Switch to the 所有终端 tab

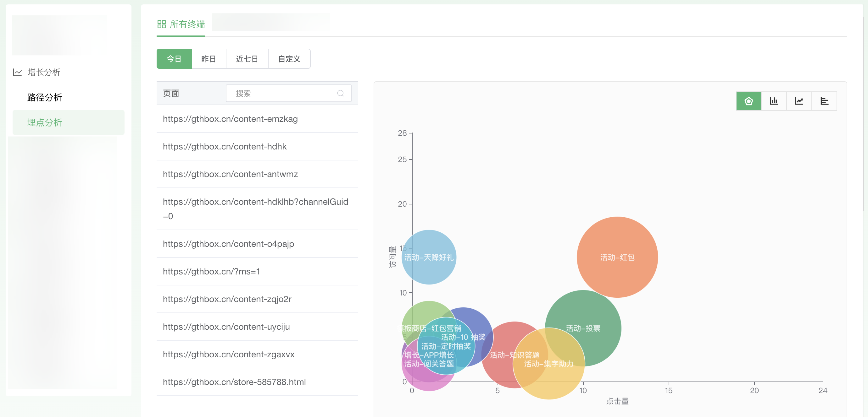[x=187, y=24]
